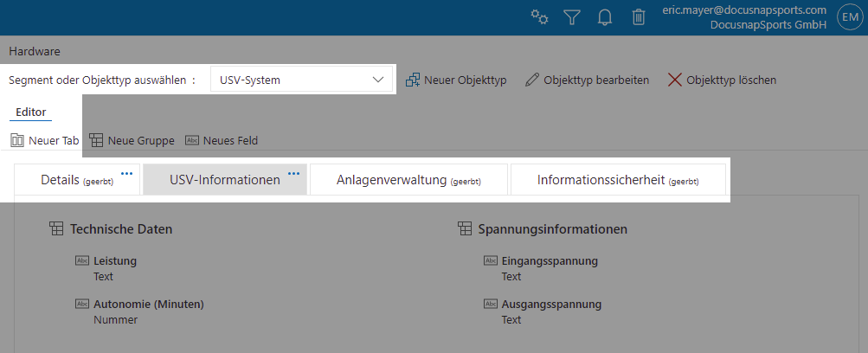Click the Text type under Ausgangsspannung
Viewport: 868px width, 353px height.
pyautogui.click(x=511, y=320)
